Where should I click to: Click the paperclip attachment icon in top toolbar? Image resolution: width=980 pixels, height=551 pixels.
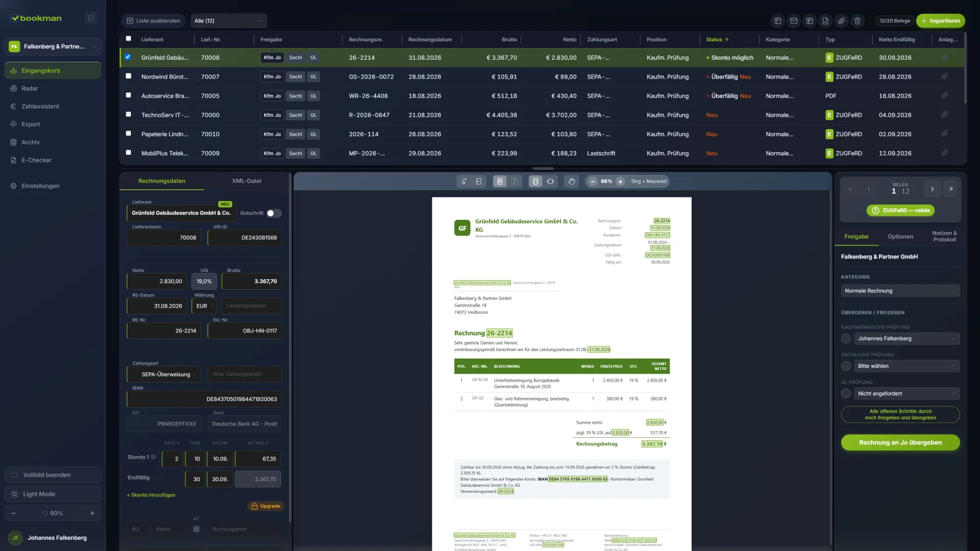tap(841, 21)
